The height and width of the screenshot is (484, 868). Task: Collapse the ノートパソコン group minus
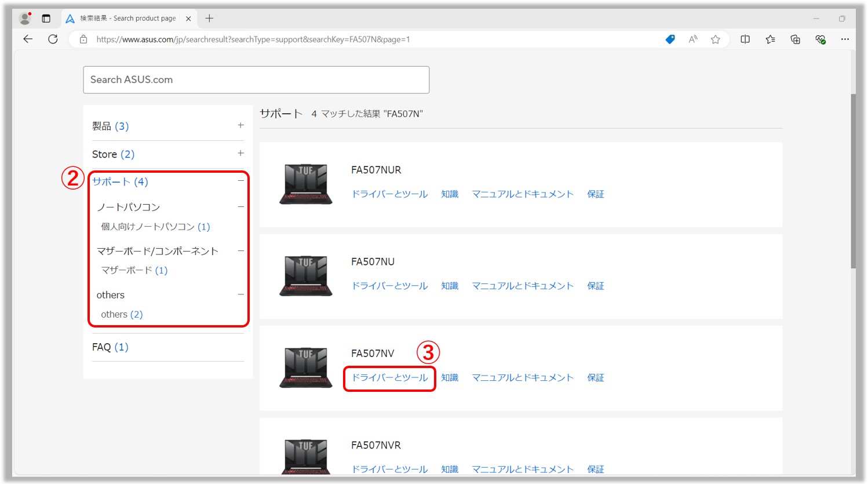(240, 206)
